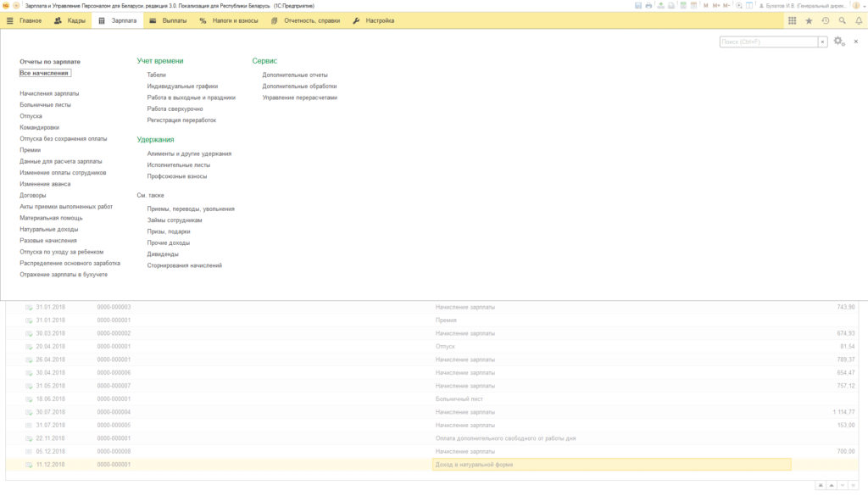Open the notifications bell icon
Viewport: 868px width, 496px height.
tap(859, 20)
